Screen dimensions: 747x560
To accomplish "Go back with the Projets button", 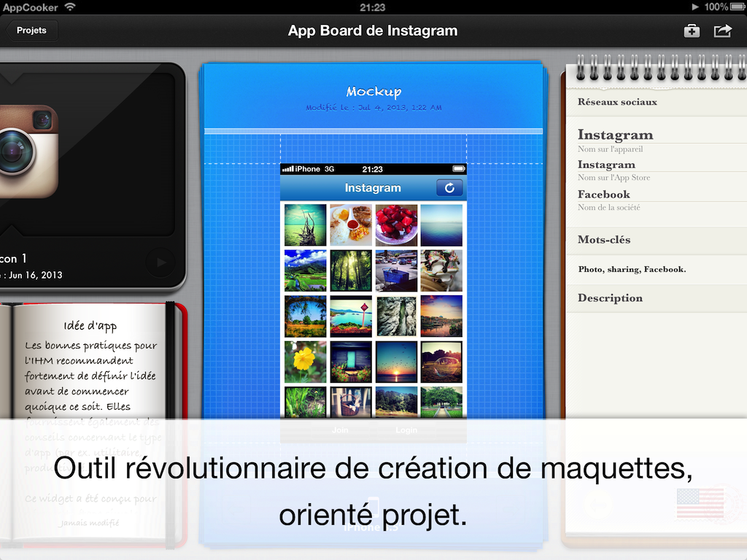I will coord(31,31).
